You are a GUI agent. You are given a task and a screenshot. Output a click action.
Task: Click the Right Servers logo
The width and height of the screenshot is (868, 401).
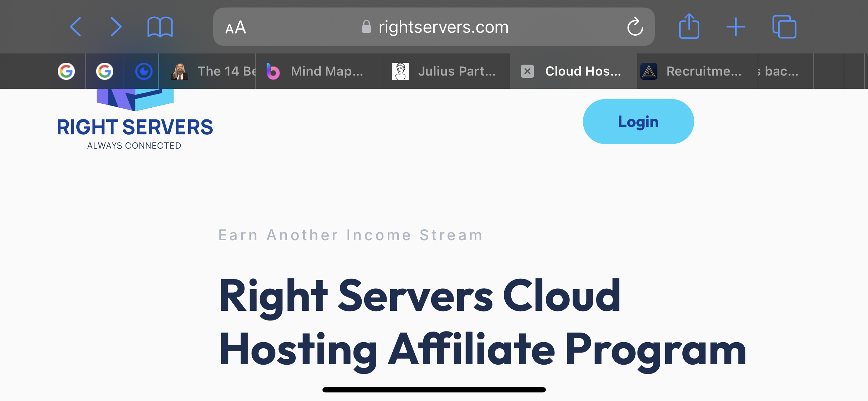coord(135,119)
